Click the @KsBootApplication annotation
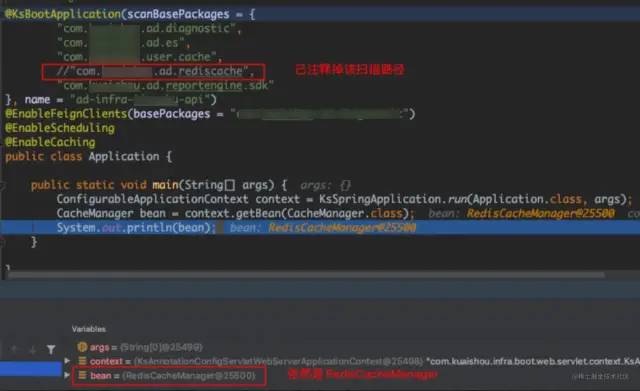Image resolution: width=640 pixels, height=391 pixels. coord(63,14)
